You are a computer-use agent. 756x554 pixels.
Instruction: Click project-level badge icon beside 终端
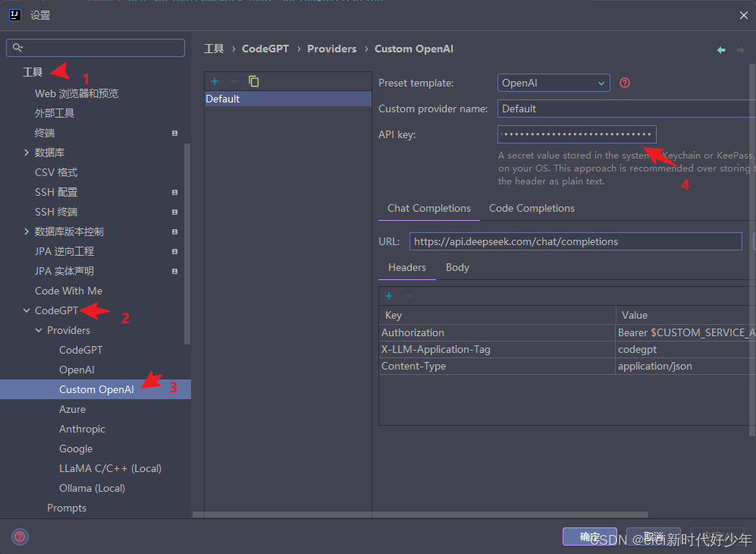[174, 134]
